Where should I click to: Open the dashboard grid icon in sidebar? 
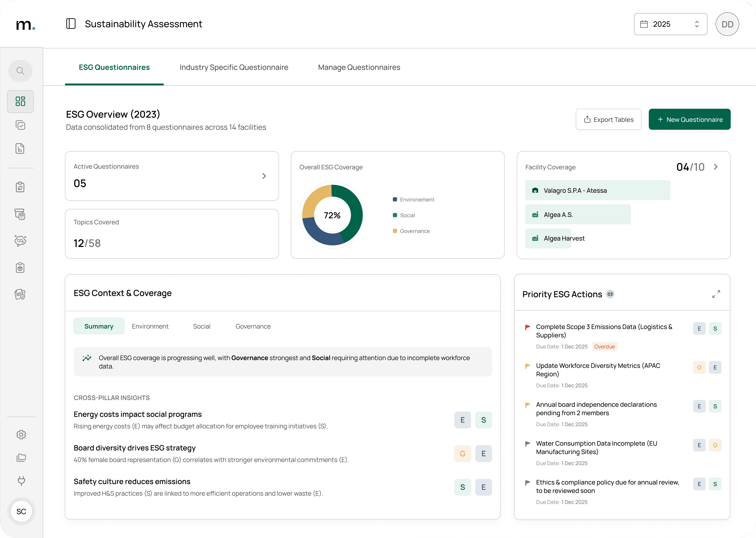tap(20, 101)
